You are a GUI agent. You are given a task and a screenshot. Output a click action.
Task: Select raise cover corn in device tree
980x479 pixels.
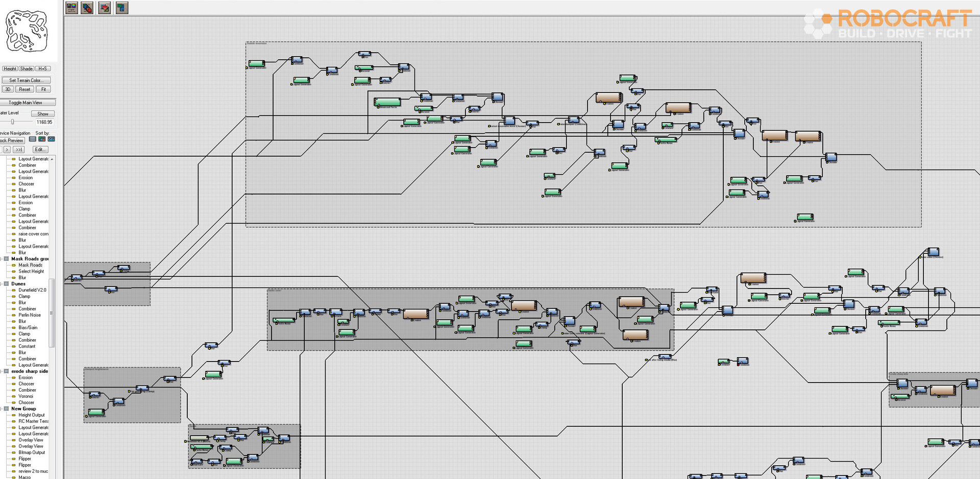(x=34, y=234)
